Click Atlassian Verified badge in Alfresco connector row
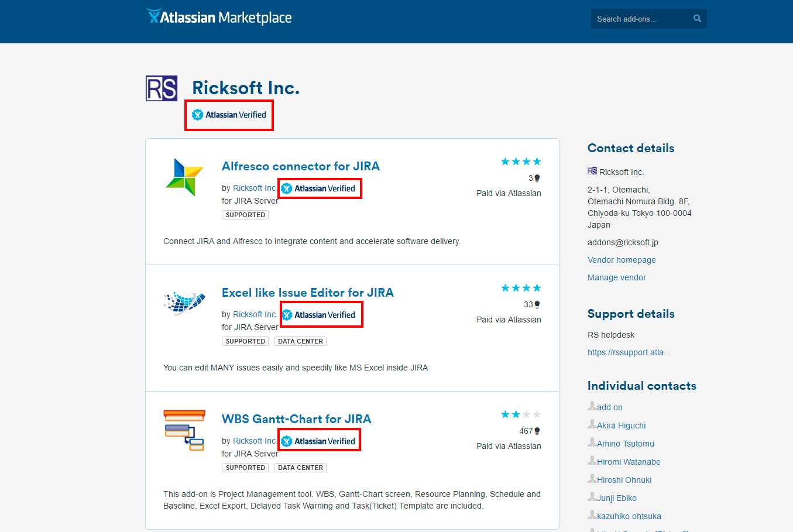793x532 pixels. point(319,188)
